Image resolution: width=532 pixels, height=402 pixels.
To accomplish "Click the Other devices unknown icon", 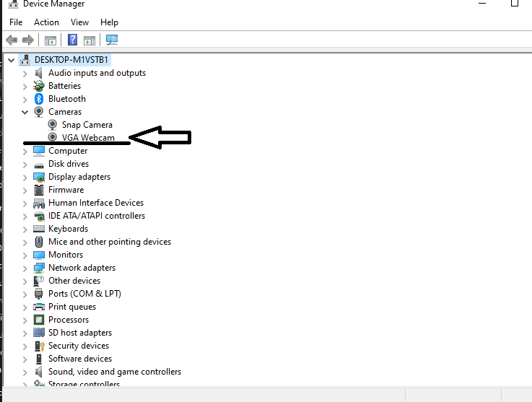I will point(39,281).
